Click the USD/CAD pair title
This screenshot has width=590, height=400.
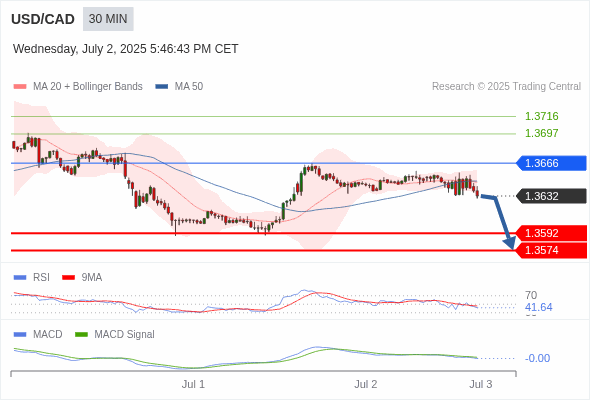tap(43, 19)
